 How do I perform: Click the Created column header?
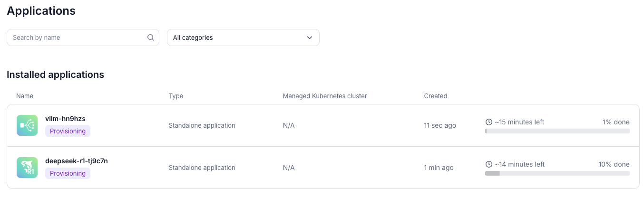(x=435, y=96)
